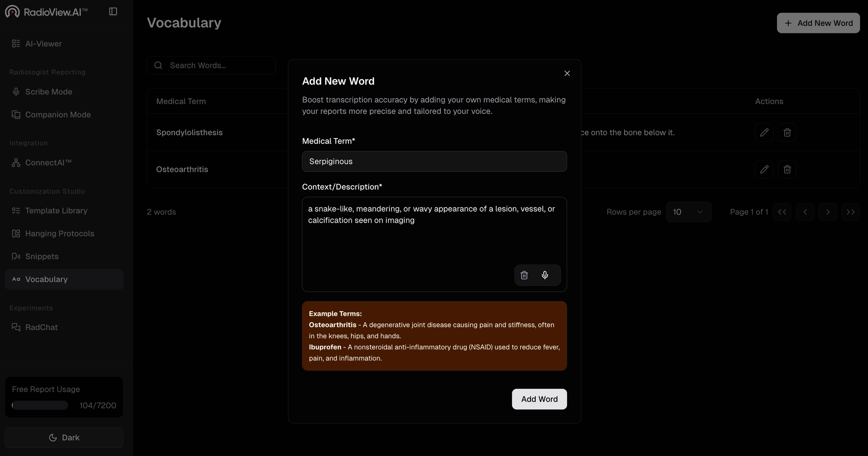Viewport: 868px width, 456px height.
Task: Toggle the Dark theme button
Action: pyautogui.click(x=64, y=437)
